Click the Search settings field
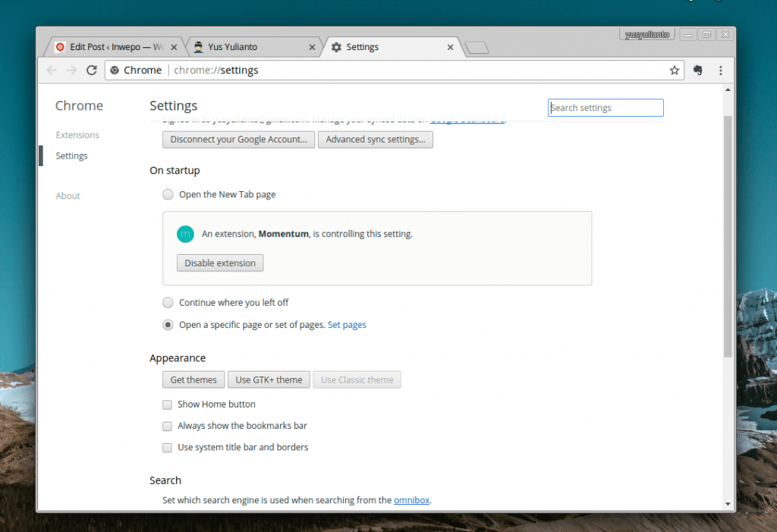 [x=606, y=108]
